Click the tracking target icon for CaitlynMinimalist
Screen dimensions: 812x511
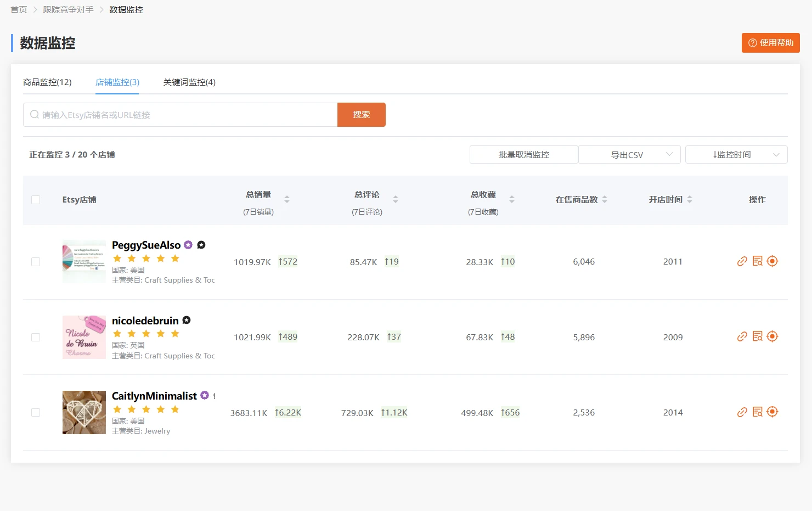click(772, 412)
